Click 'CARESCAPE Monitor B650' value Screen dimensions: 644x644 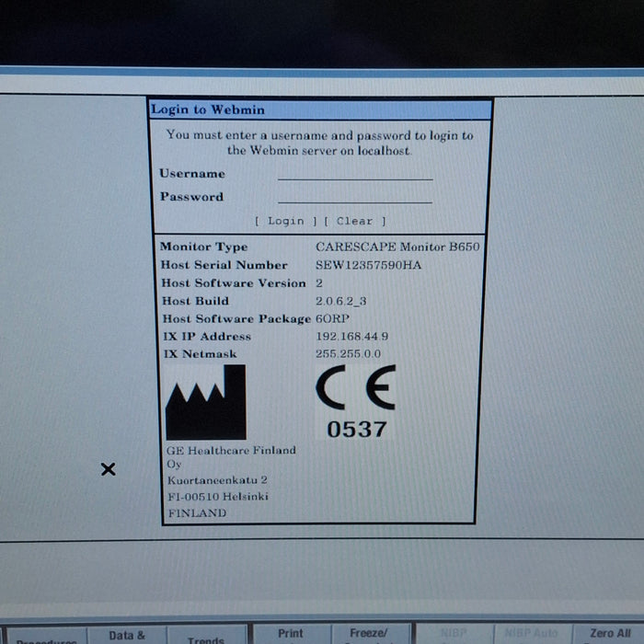[397, 247]
